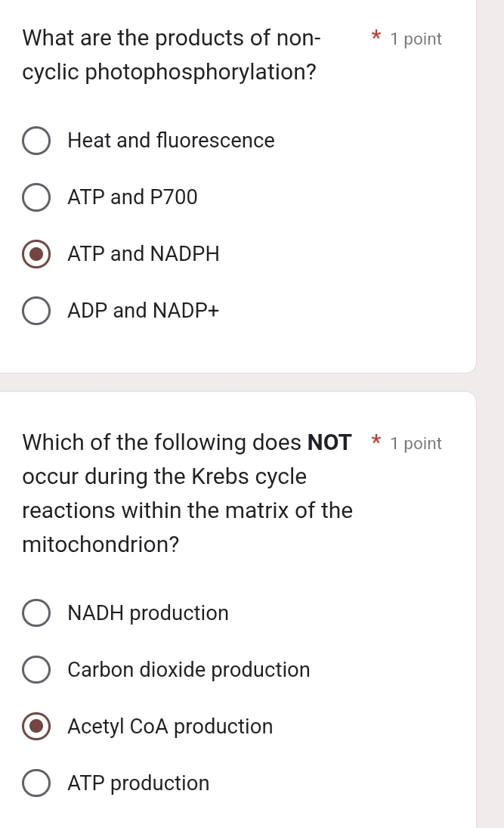Screen dimensions: 504x828
Task: Select the "Heat and fluorescence" option
Action: (36, 141)
